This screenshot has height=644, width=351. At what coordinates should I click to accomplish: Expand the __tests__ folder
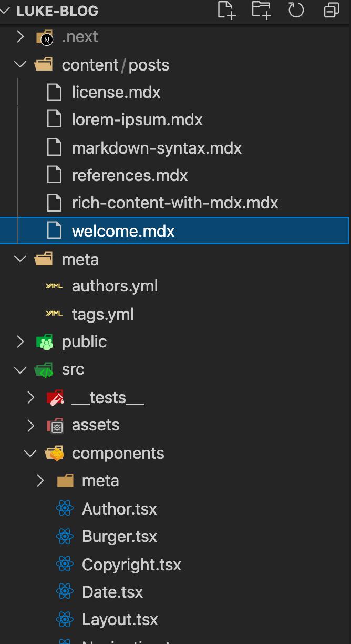[30, 397]
